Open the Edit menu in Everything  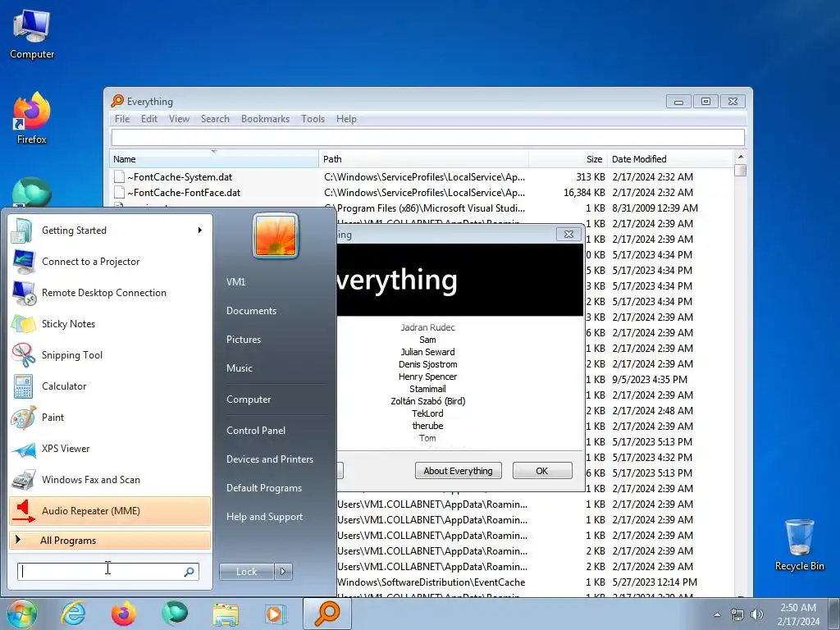tap(149, 119)
